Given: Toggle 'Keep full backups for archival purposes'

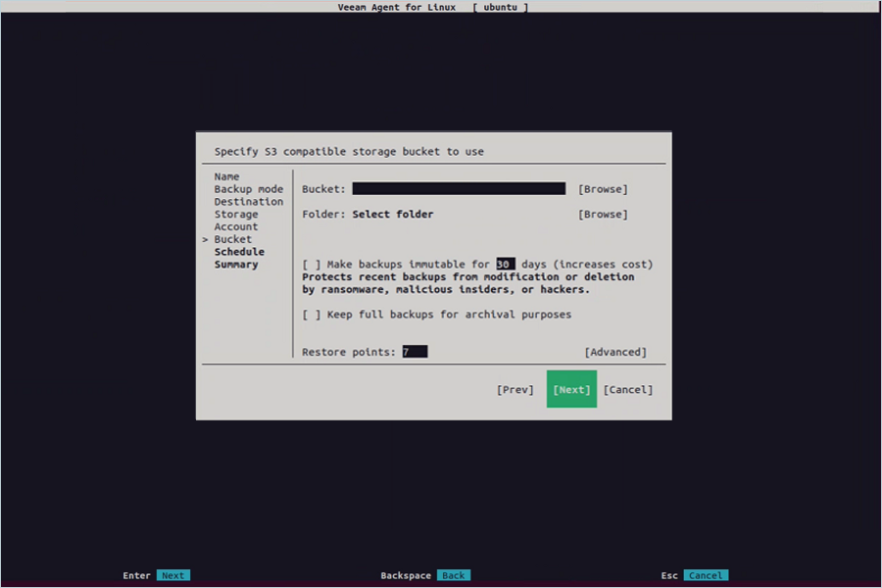Looking at the screenshot, I should pyautogui.click(x=311, y=315).
